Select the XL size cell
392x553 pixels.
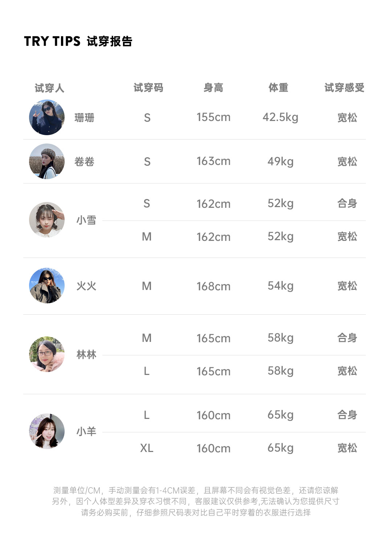pos(147,448)
